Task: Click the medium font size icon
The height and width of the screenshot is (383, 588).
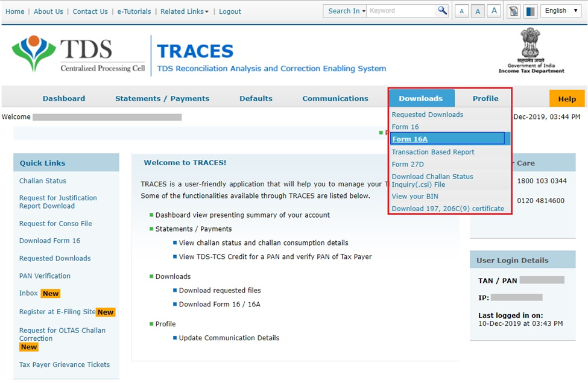Action: [x=478, y=10]
